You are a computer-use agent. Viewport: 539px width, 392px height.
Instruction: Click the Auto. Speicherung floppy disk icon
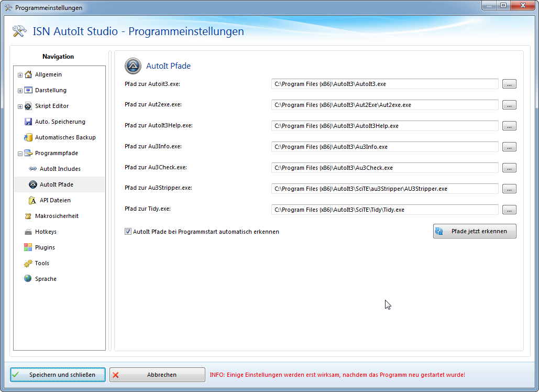[x=28, y=122]
